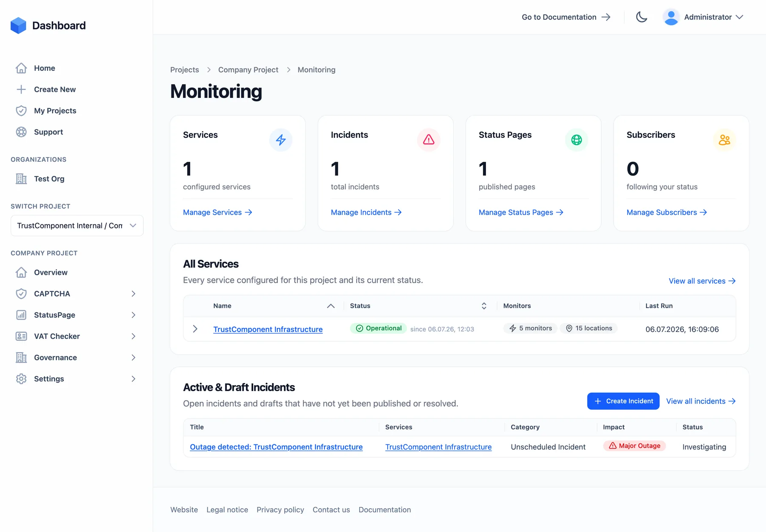Click the Major Outage impact badge

[635, 446]
